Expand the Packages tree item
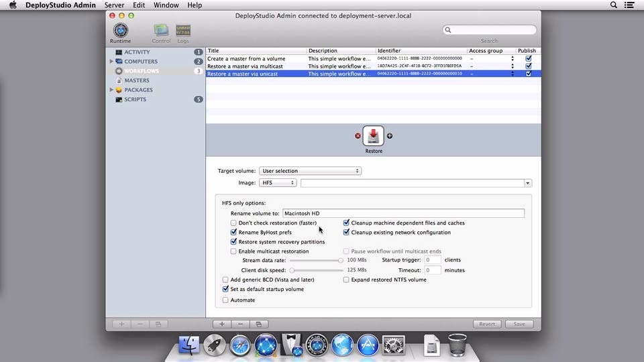644x362 pixels. coord(111,89)
